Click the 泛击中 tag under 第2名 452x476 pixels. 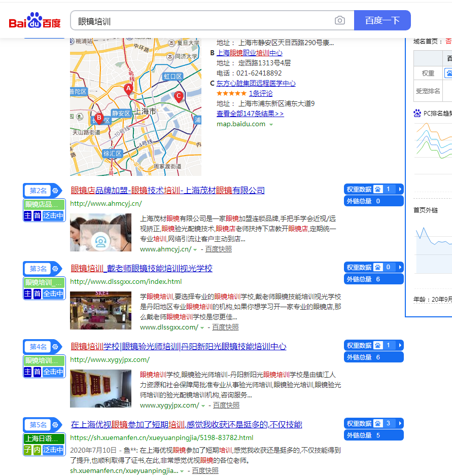53,216
